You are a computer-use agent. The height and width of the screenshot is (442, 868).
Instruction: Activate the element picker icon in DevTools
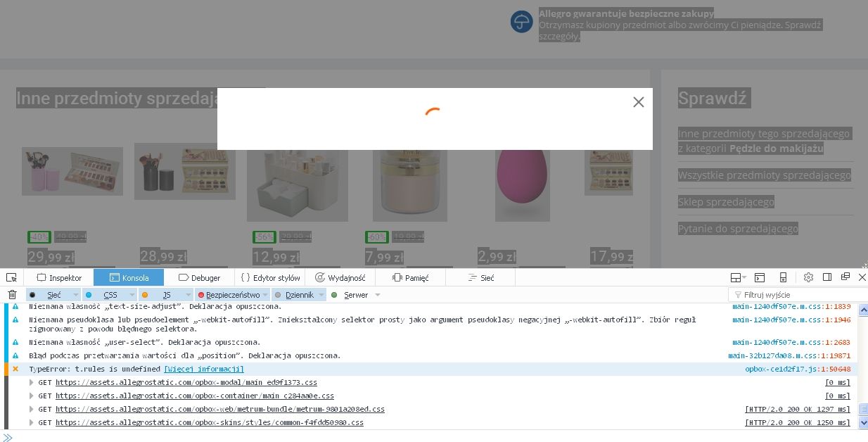coord(11,277)
